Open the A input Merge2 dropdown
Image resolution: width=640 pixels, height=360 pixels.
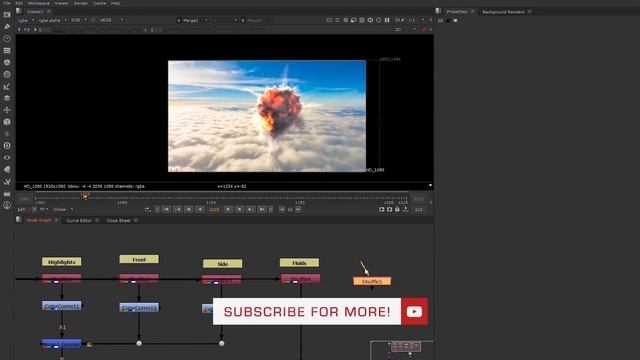click(x=193, y=20)
